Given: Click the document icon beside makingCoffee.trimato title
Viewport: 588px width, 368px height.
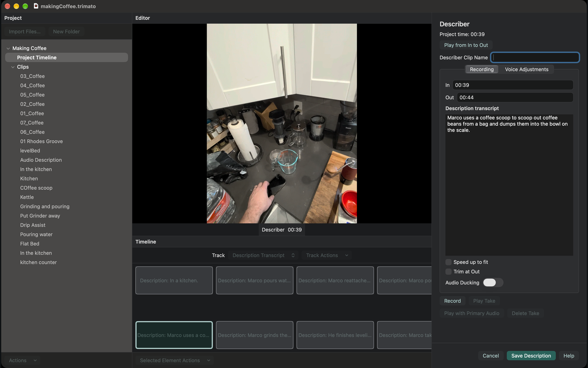Looking at the screenshot, I should pyautogui.click(x=36, y=6).
